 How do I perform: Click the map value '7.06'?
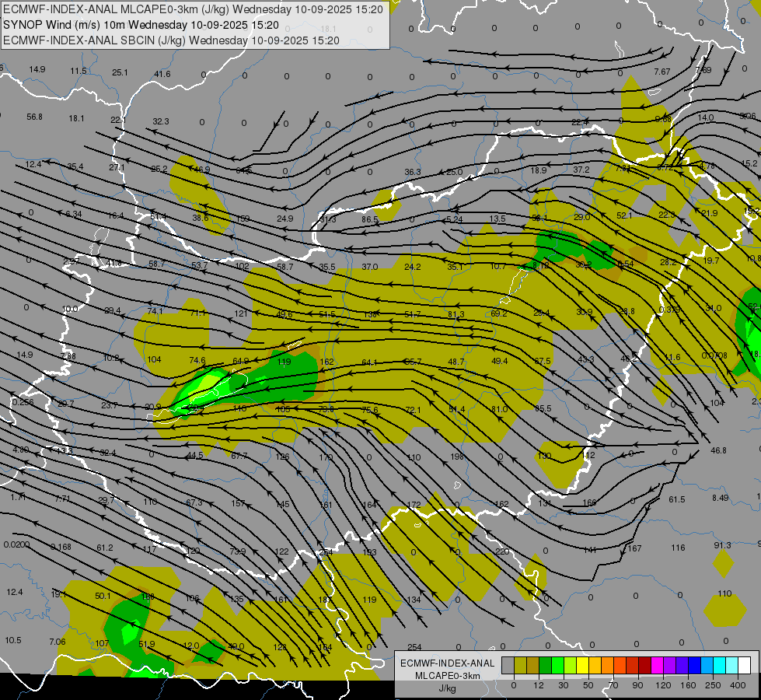[58, 642]
